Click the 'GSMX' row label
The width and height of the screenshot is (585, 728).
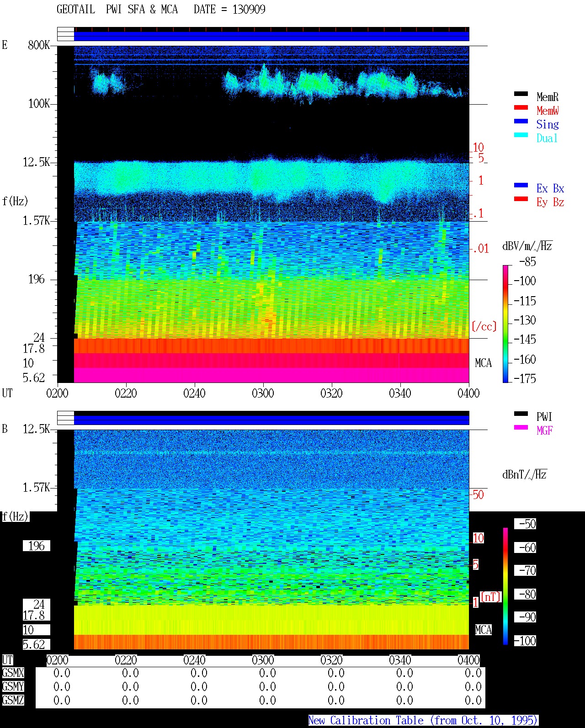coord(13,673)
